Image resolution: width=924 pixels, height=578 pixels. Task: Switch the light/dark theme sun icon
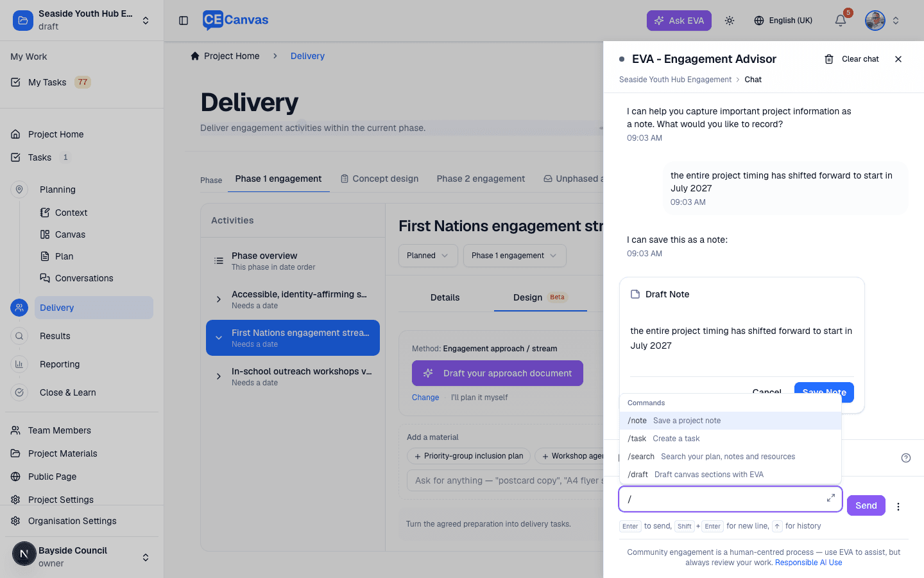730,21
